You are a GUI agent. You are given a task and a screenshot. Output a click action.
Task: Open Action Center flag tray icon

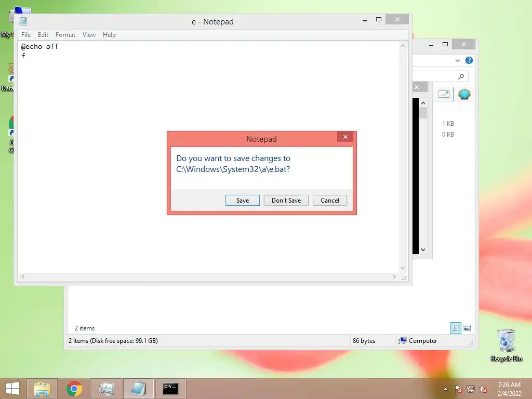[x=458, y=389]
